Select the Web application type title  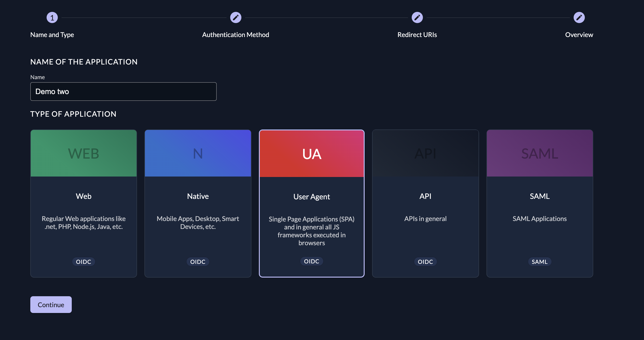[x=83, y=196]
